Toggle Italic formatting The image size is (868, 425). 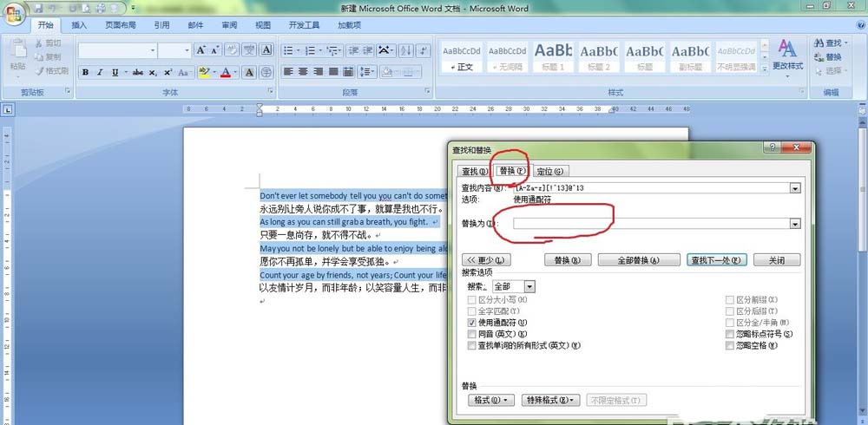(x=100, y=73)
